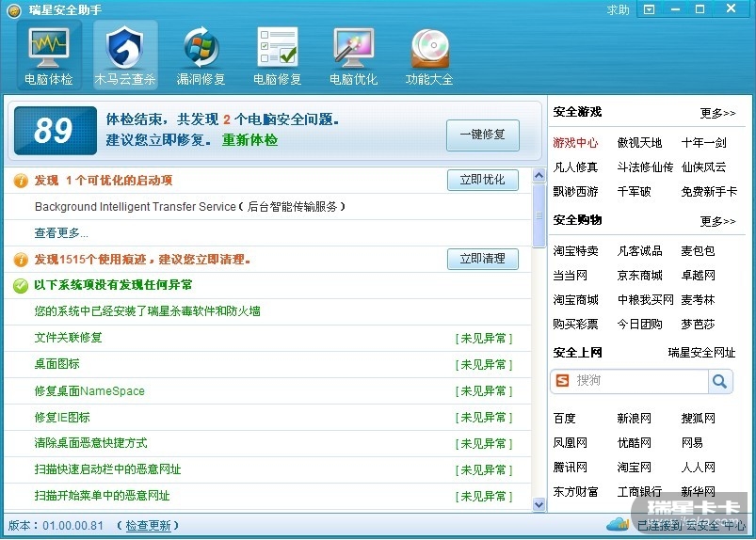Open the 游戏中心 link
This screenshot has height=540, width=756.
click(575, 143)
